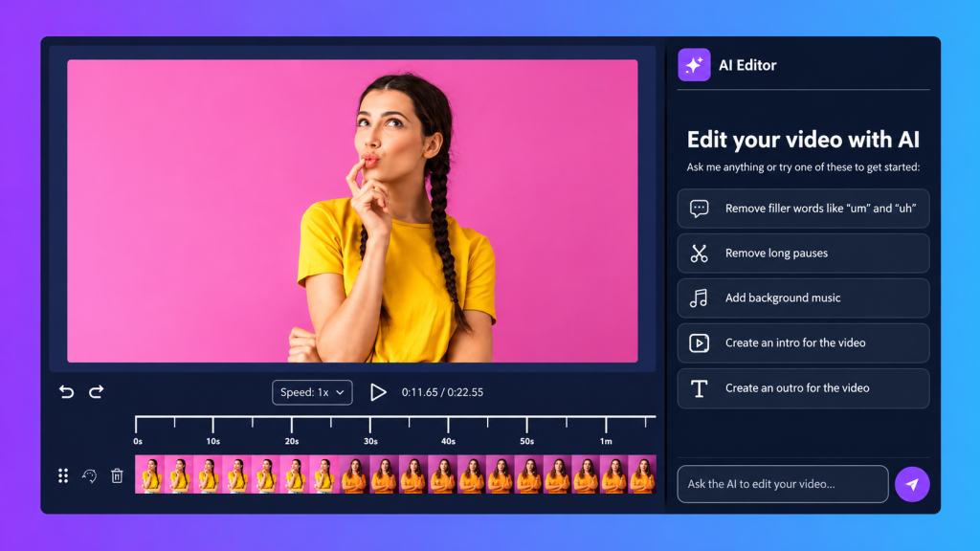Open the Speed: 1x dropdown

coord(312,392)
